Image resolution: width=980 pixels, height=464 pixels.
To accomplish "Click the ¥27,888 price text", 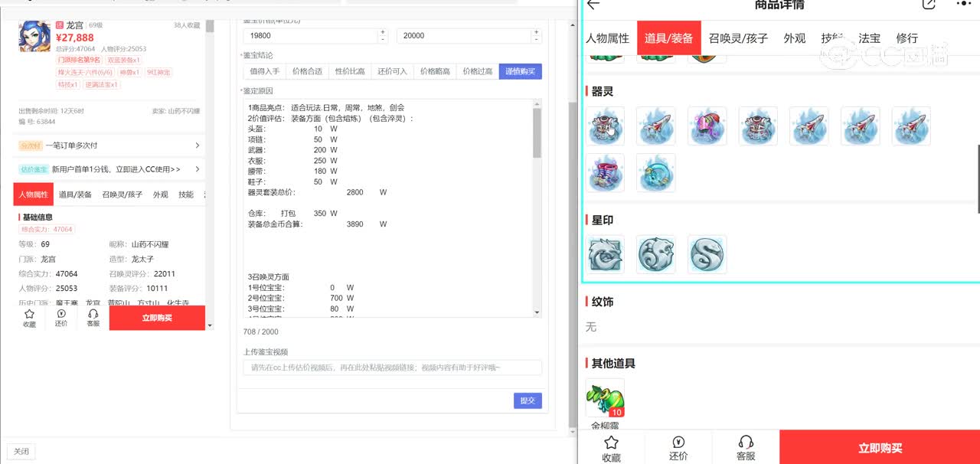I will (x=75, y=38).
